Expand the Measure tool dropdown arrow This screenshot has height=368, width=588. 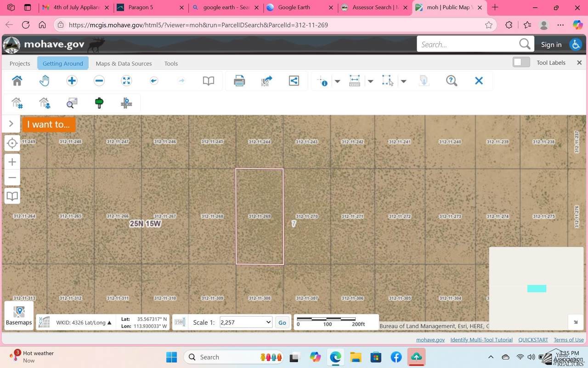[x=370, y=81]
